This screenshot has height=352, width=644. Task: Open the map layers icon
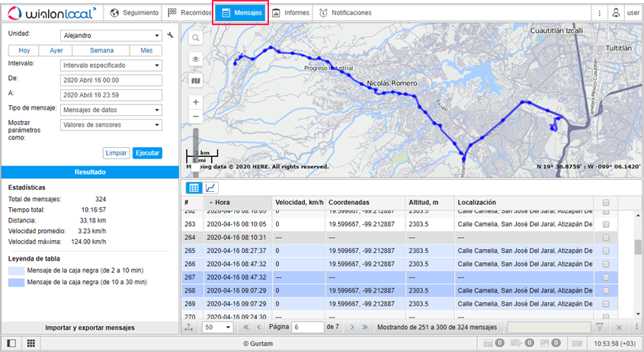pyautogui.click(x=196, y=80)
